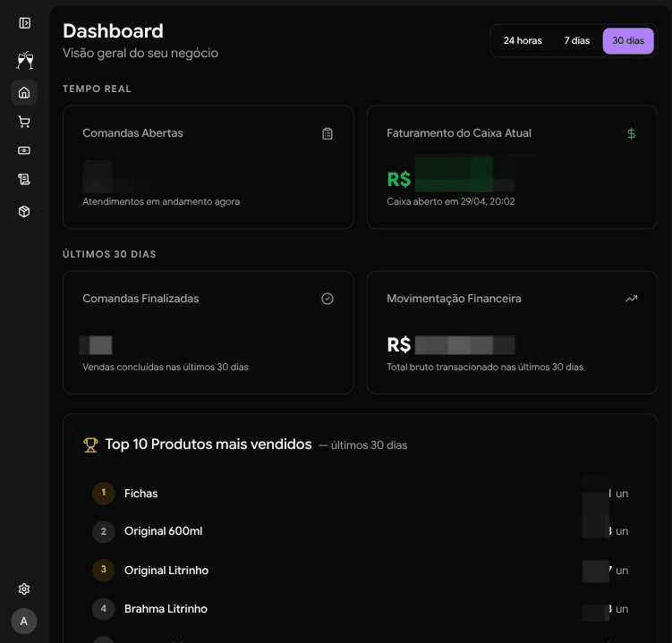Viewport: 672px width, 643px height.
Task: Click 'Visão geral do seu negócio' subtitle
Action: (140, 53)
